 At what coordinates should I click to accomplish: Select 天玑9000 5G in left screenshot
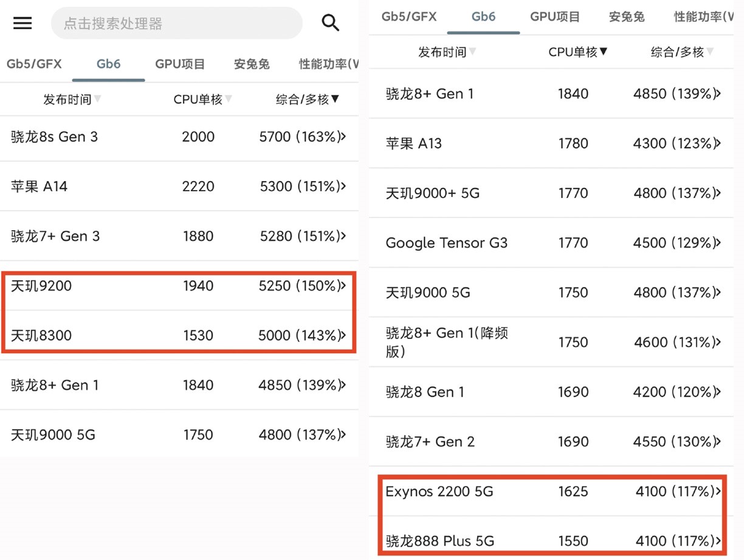(53, 435)
